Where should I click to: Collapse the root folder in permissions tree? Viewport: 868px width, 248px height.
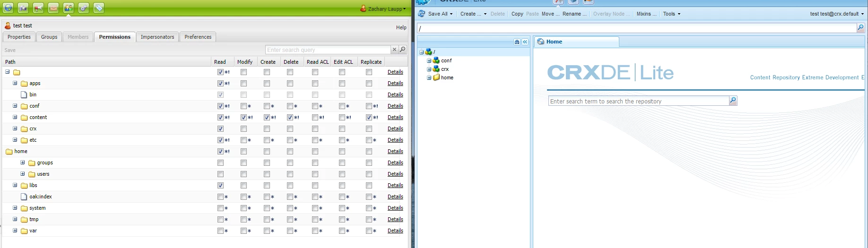pyautogui.click(x=7, y=72)
